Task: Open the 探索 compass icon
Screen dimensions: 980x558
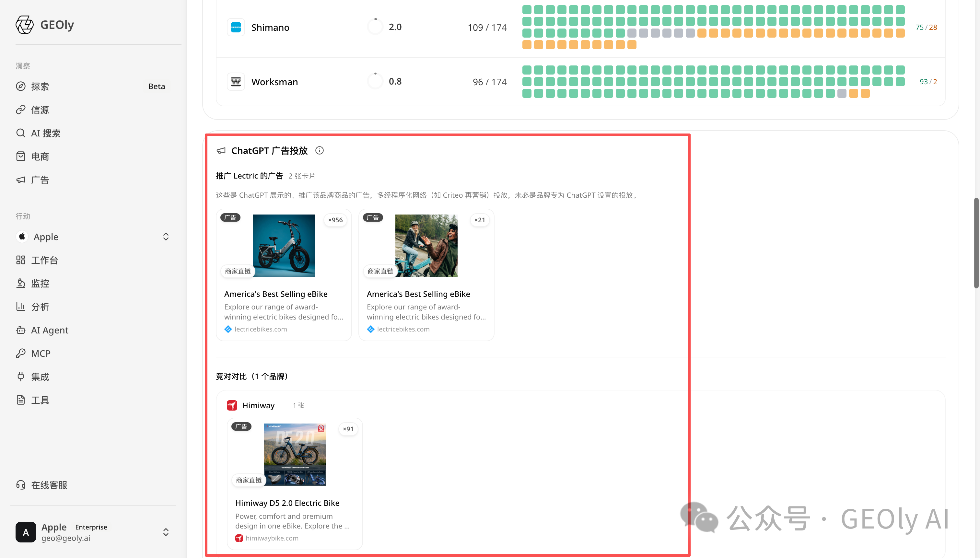Action: pos(21,86)
